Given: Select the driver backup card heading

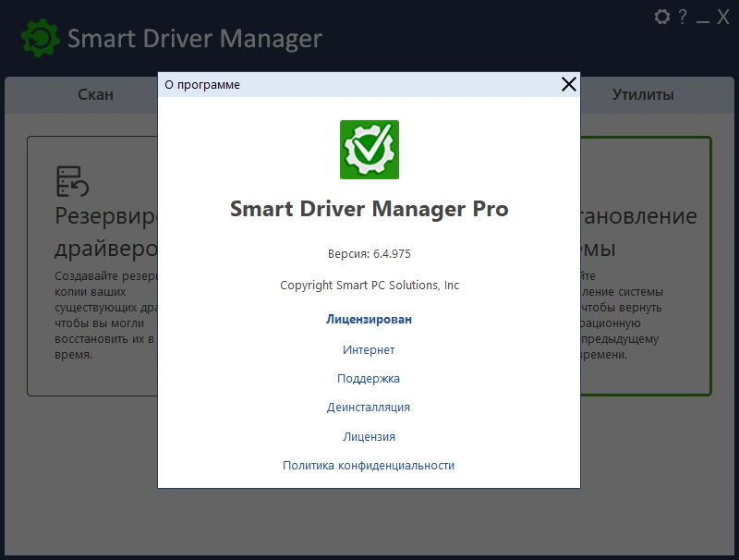Looking at the screenshot, I should (106, 232).
